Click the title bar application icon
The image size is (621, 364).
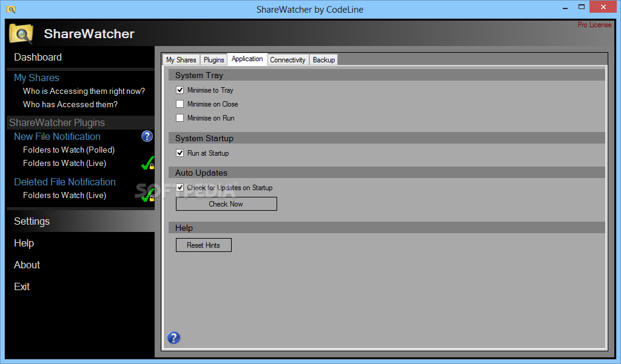tap(11, 9)
